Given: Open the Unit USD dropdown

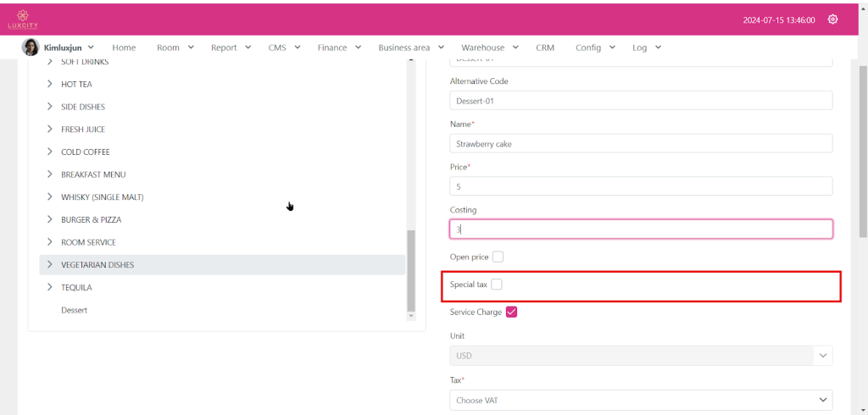Looking at the screenshot, I should coord(640,357).
